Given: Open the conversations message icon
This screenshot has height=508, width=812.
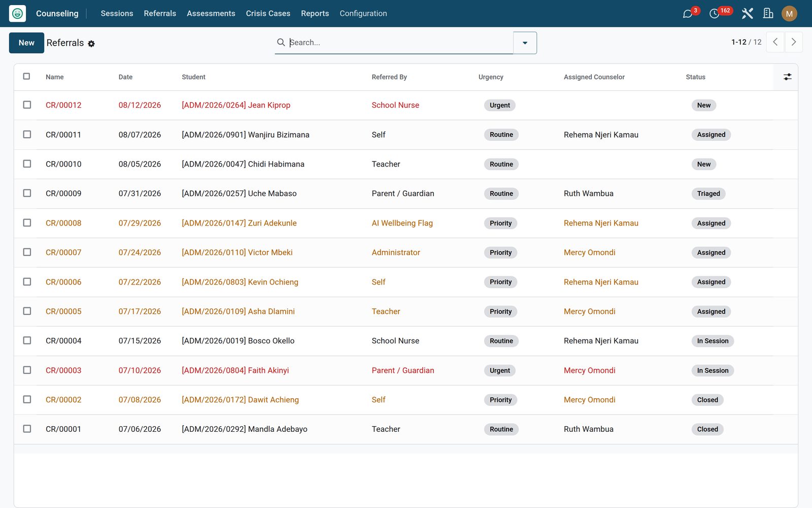Looking at the screenshot, I should 688,14.
